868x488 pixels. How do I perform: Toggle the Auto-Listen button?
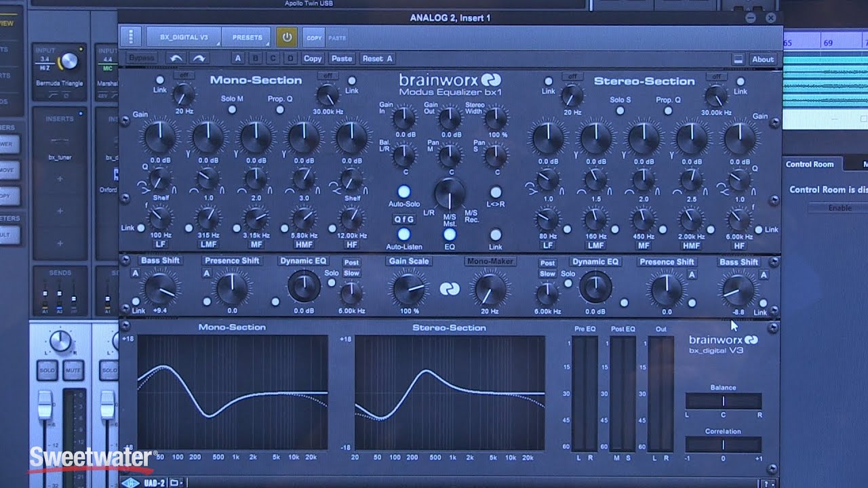tap(403, 235)
